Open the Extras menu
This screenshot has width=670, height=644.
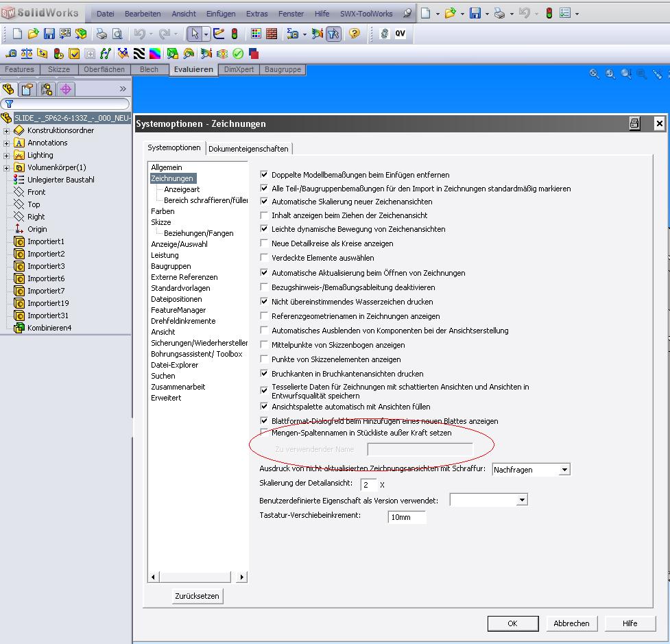tap(256, 14)
